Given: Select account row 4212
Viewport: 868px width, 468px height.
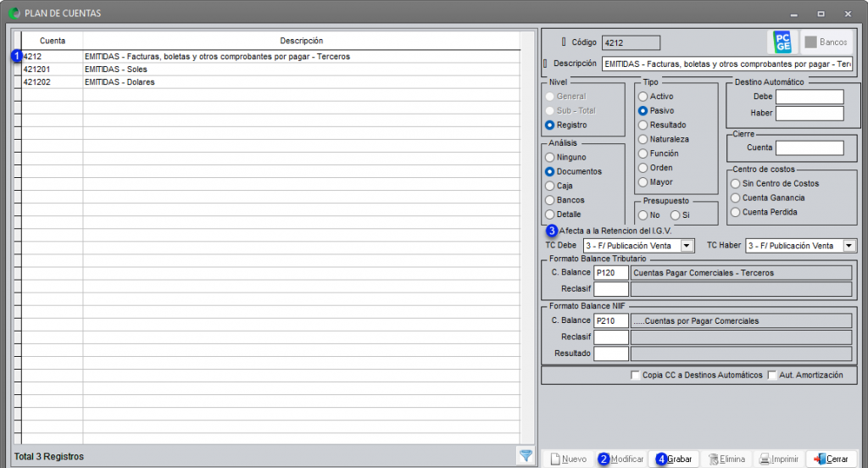Looking at the screenshot, I should click(270, 57).
